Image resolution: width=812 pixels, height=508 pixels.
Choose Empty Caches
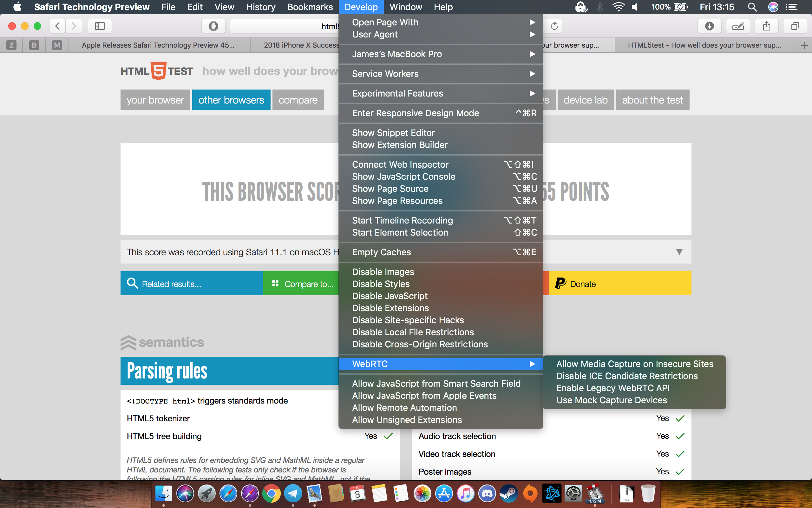pyautogui.click(x=441, y=252)
